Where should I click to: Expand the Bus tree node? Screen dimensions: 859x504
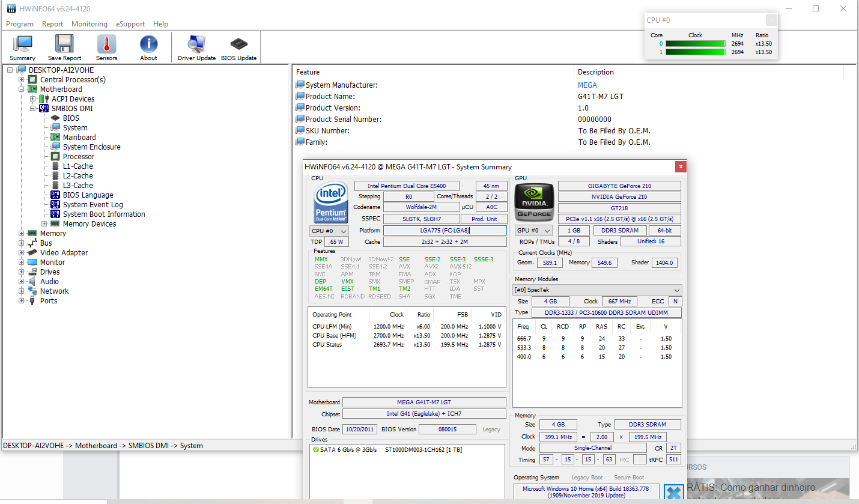tap(22, 243)
